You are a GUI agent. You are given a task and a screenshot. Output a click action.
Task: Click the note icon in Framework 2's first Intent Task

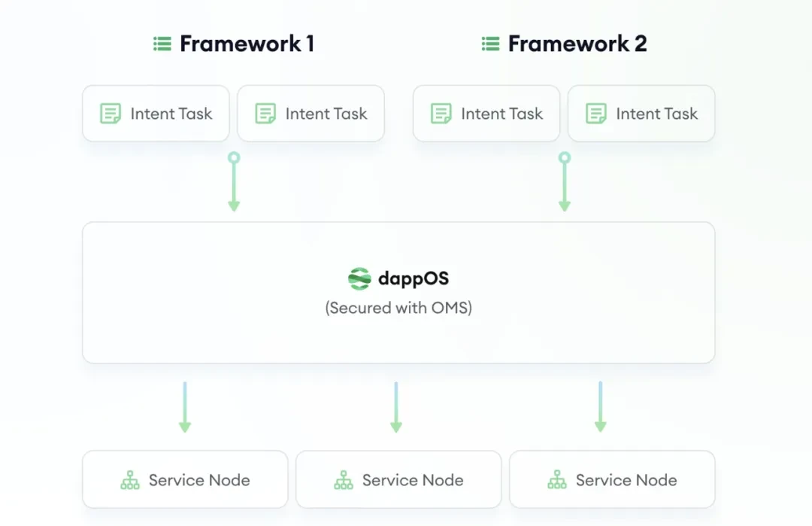click(x=441, y=114)
